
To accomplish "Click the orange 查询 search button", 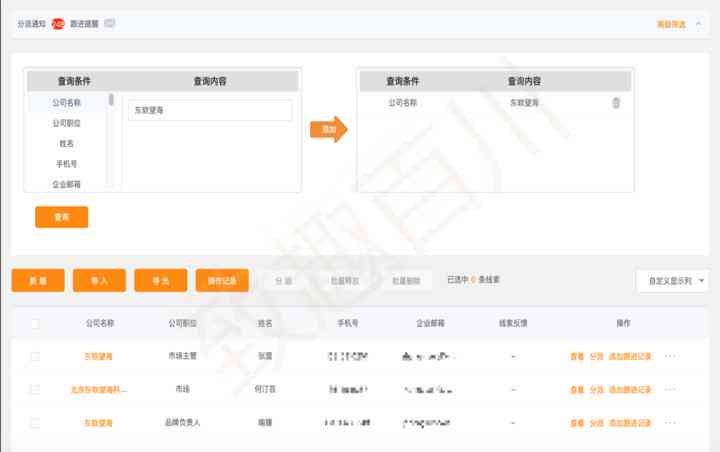I will (62, 217).
